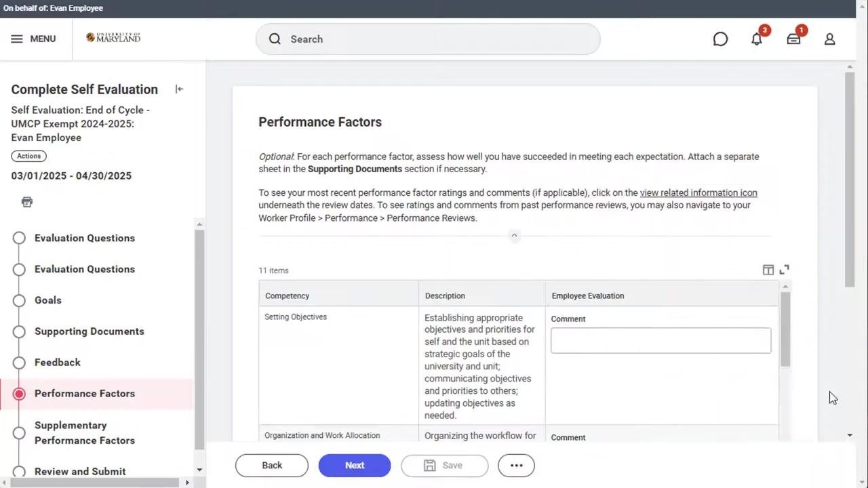Open the profile person icon
The height and width of the screenshot is (488, 868).
coord(829,39)
